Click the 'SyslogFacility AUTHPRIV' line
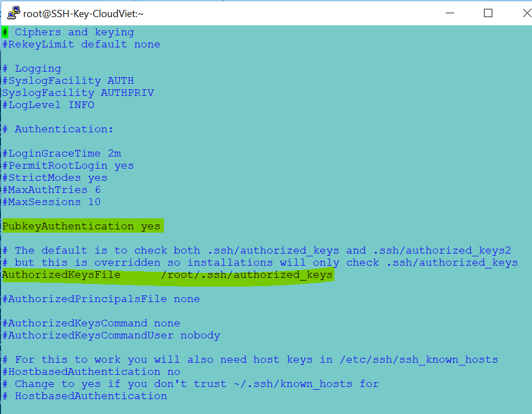 tap(78, 93)
